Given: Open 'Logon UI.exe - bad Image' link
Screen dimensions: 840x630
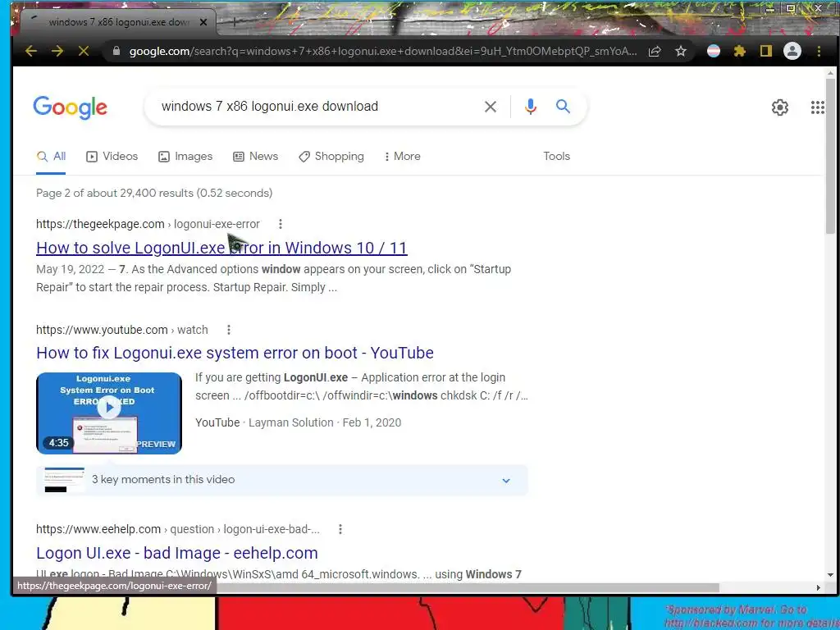Looking at the screenshot, I should pos(177,553).
